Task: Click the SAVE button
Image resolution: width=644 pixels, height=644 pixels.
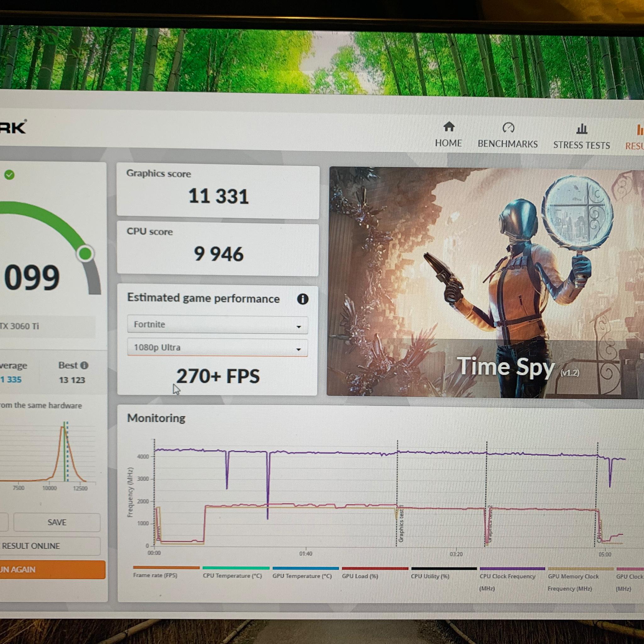Action: (x=57, y=522)
